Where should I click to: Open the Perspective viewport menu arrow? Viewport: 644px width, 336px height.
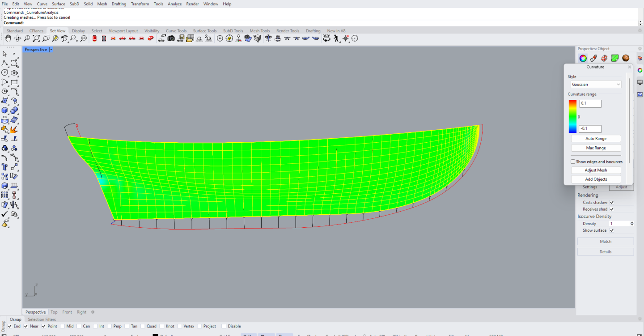pos(51,50)
